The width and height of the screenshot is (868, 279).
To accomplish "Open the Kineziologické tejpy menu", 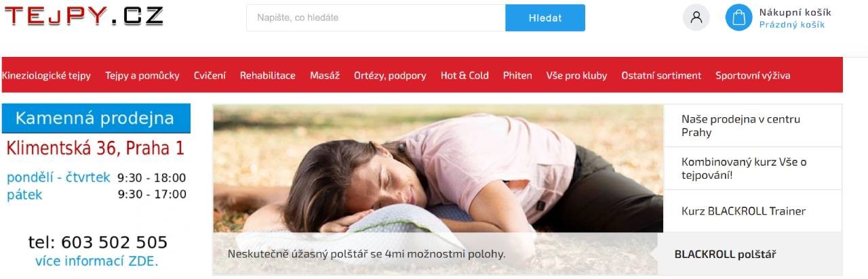I will pyautogui.click(x=46, y=75).
